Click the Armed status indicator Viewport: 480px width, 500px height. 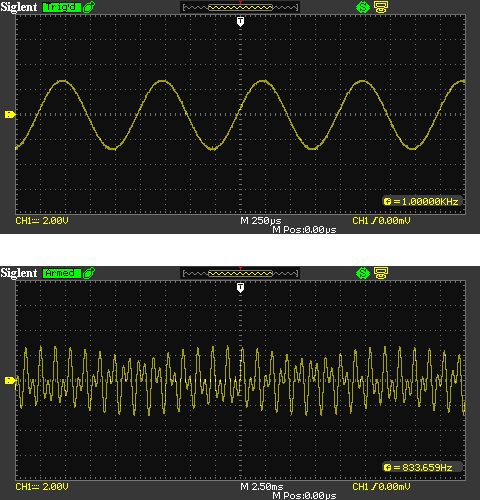pyautogui.click(x=62, y=273)
